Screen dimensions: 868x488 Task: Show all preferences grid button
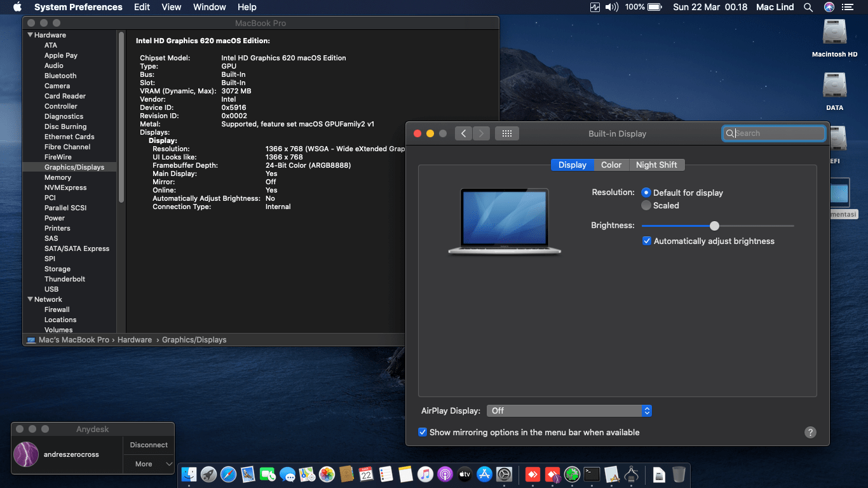point(507,133)
